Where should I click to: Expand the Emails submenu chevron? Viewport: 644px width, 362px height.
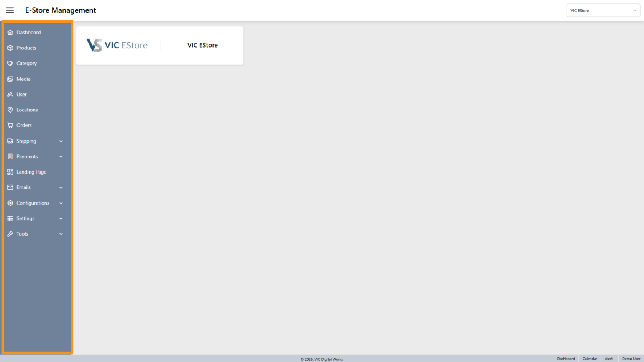pyautogui.click(x=61, y=188)
